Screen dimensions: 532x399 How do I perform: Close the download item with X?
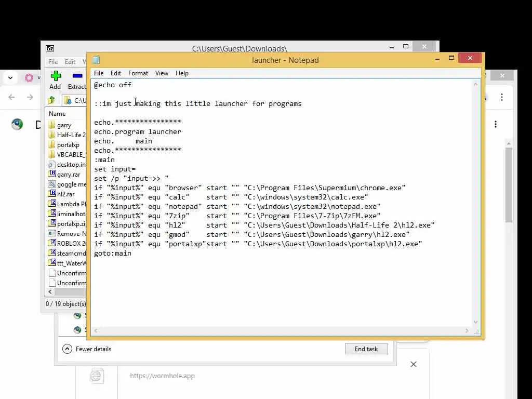pyautogui.click(x=413, y=364)
